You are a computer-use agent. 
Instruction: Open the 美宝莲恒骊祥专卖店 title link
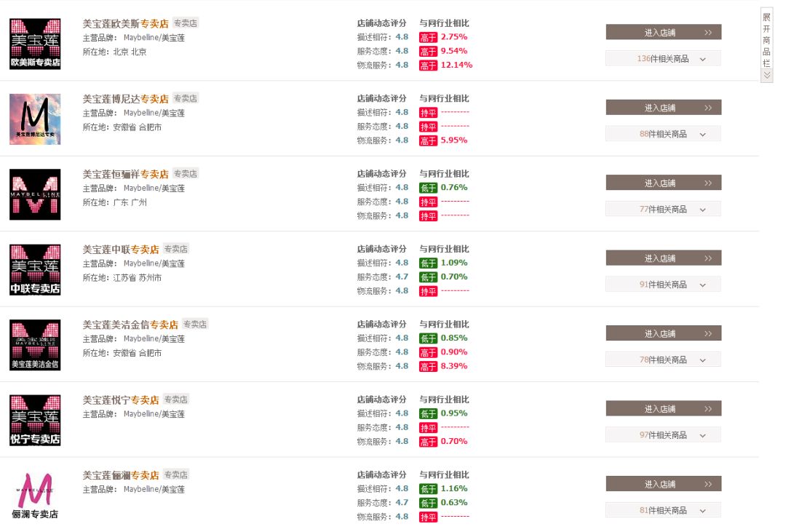(x=125, y=174)
